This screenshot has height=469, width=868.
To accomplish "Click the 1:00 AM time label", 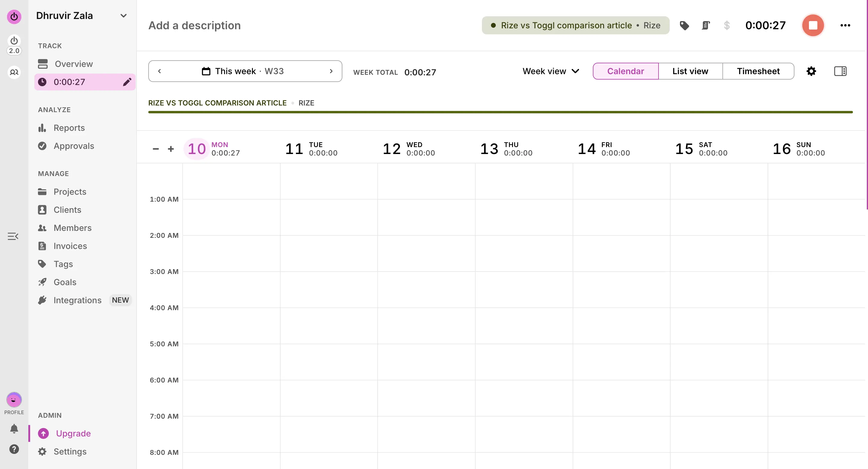I will (164, 199).
